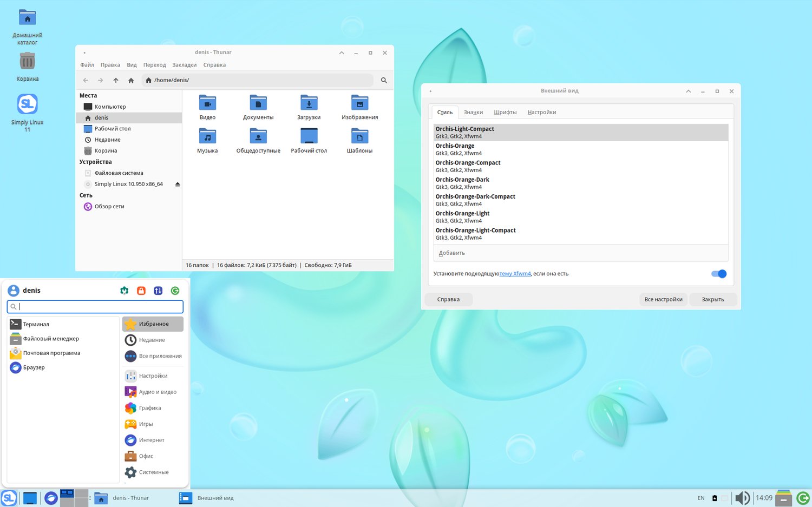This screenshot has width=812, height=507.
Task: Switch to the Значки tab
Action: pos(473,113)
